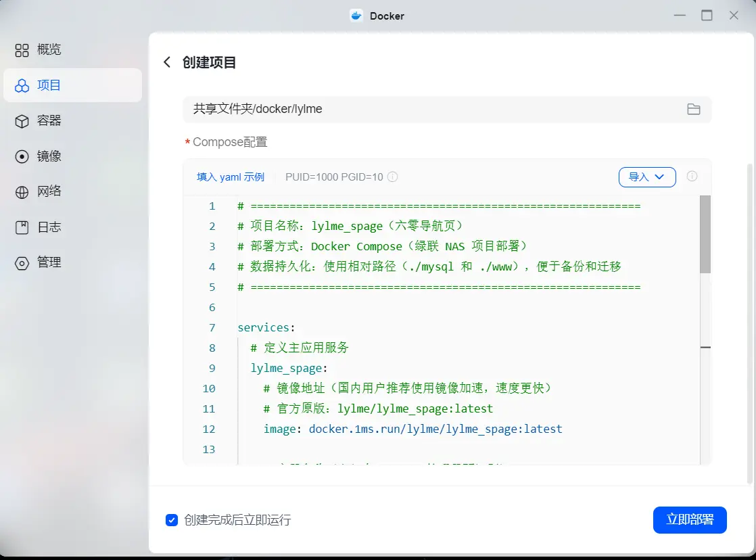Click the 项目 hexagons icon
756x560 pixels.
tap(22, 86)
